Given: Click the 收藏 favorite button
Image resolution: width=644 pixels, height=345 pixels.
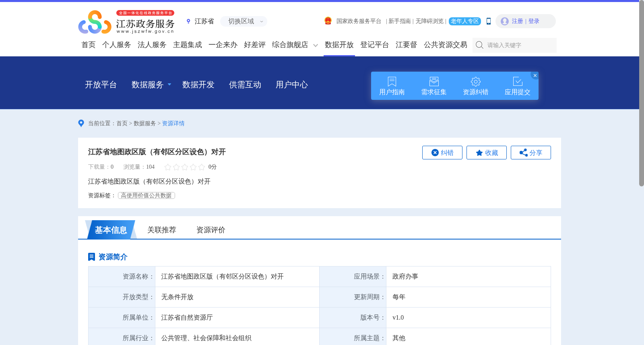Looking at the screenshot, I should coord(487,153).
